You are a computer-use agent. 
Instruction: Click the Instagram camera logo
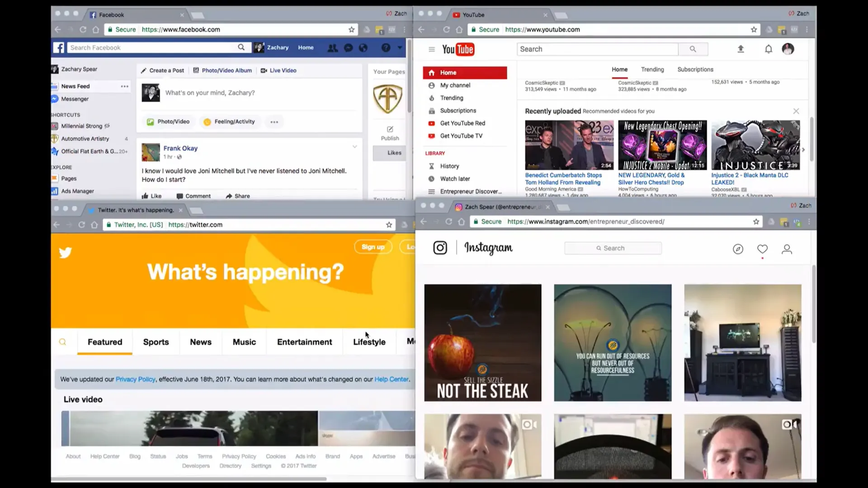pos(440,248)
